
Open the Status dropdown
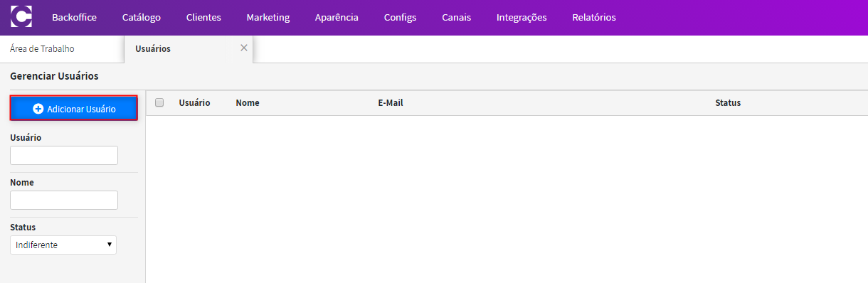63,245
